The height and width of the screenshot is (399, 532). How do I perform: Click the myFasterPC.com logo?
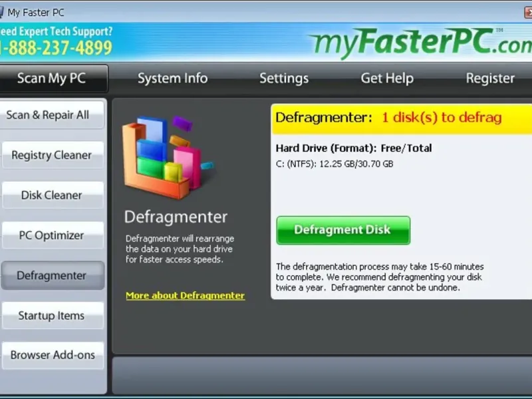click(420, 43)
